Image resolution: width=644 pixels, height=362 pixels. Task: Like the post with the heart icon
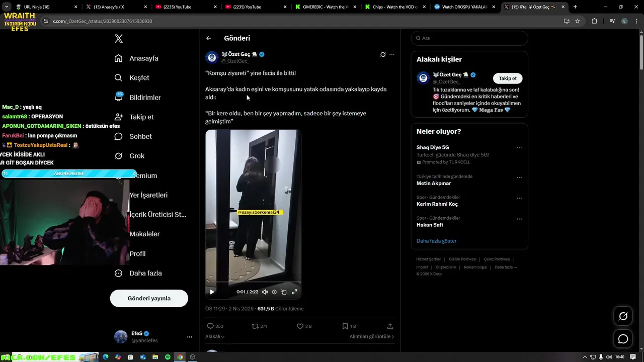[300, 326]
